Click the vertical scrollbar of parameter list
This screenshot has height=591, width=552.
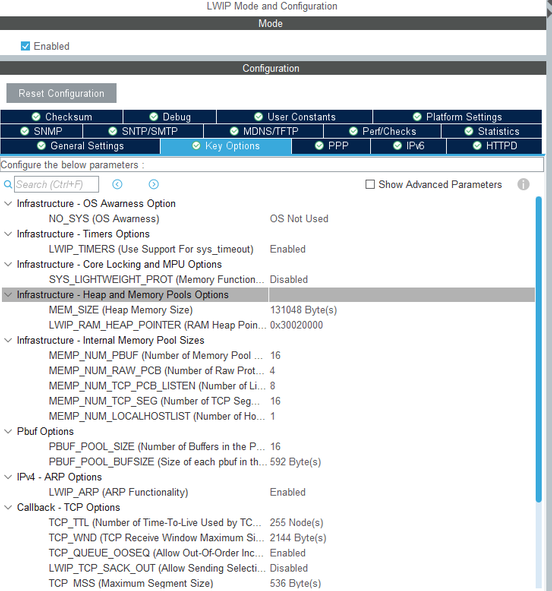click(x=539, y=349)
